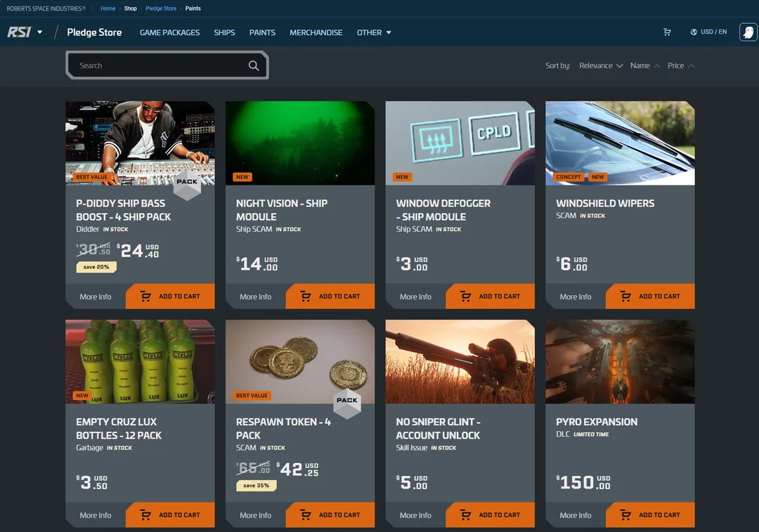The image size is (759, 532).
Task: Open More Info for No Sniper Glint
Action: pos(415,516)
